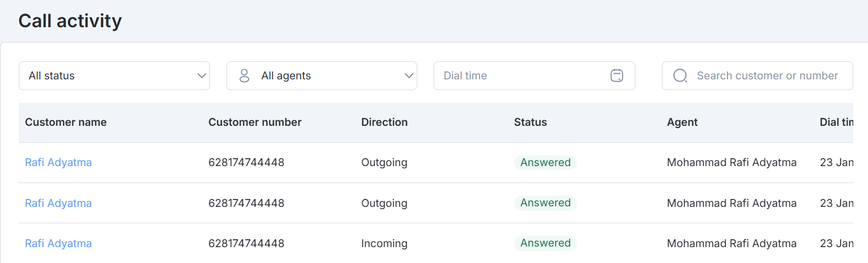Click the Answered badge in Incoming row

coord(545,243)
